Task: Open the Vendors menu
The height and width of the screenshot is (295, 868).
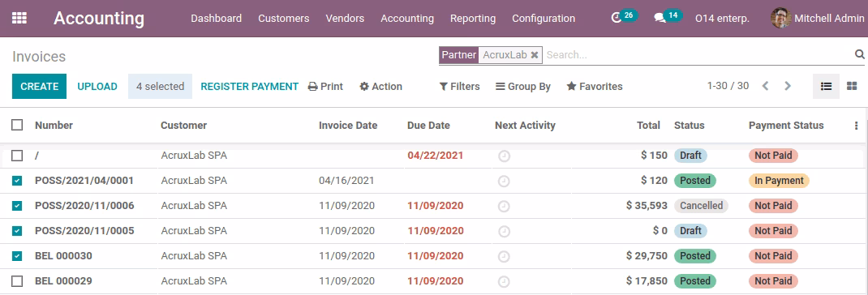Action: 345,19
